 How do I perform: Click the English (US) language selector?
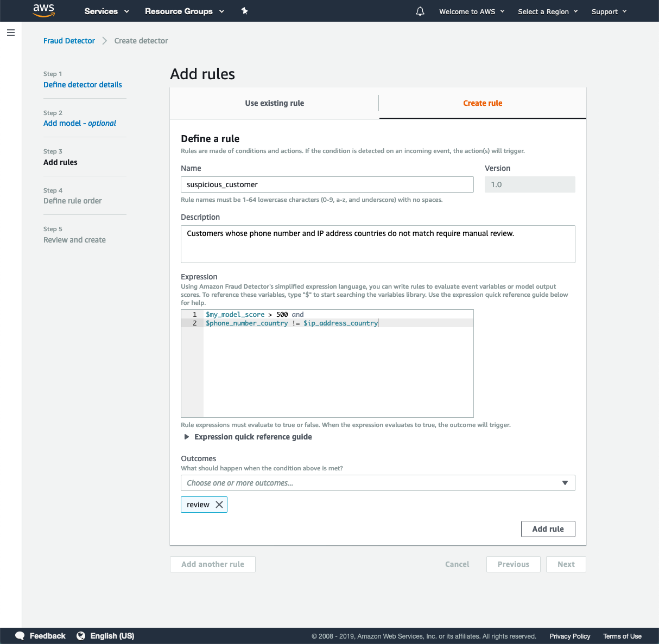[x=112, y=636]
